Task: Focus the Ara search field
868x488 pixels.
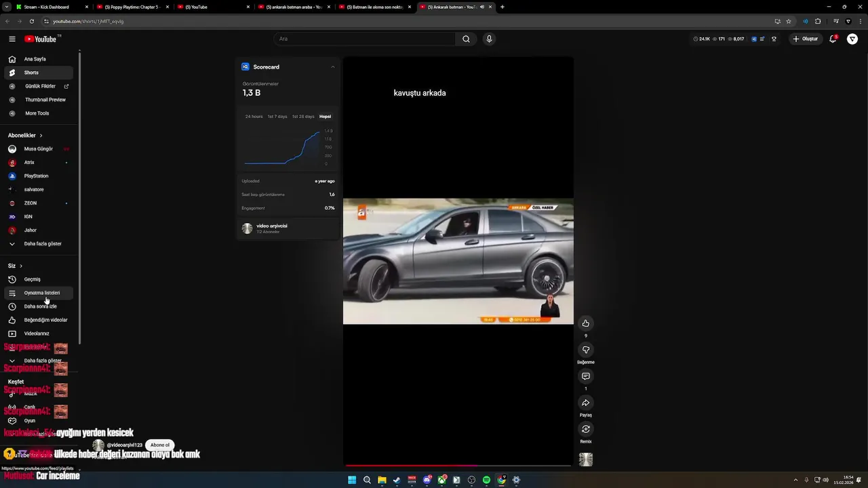Action: pos(365,39)
